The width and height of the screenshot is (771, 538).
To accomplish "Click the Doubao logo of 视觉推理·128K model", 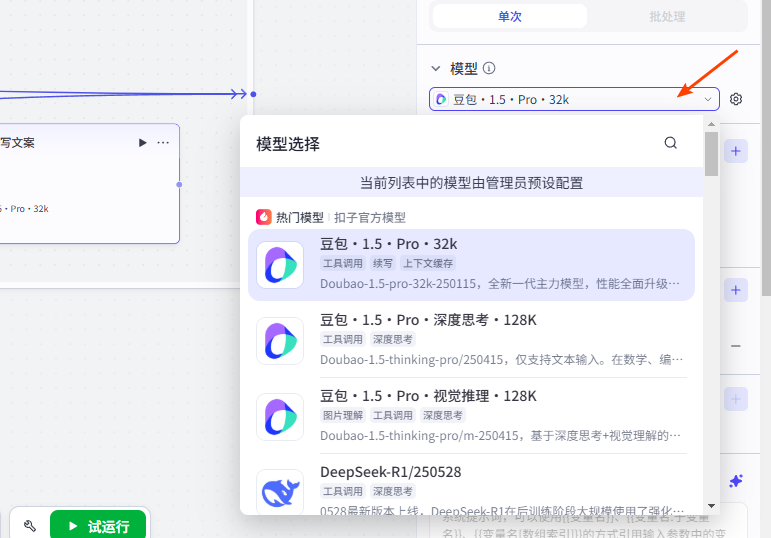I will (280, 417).
